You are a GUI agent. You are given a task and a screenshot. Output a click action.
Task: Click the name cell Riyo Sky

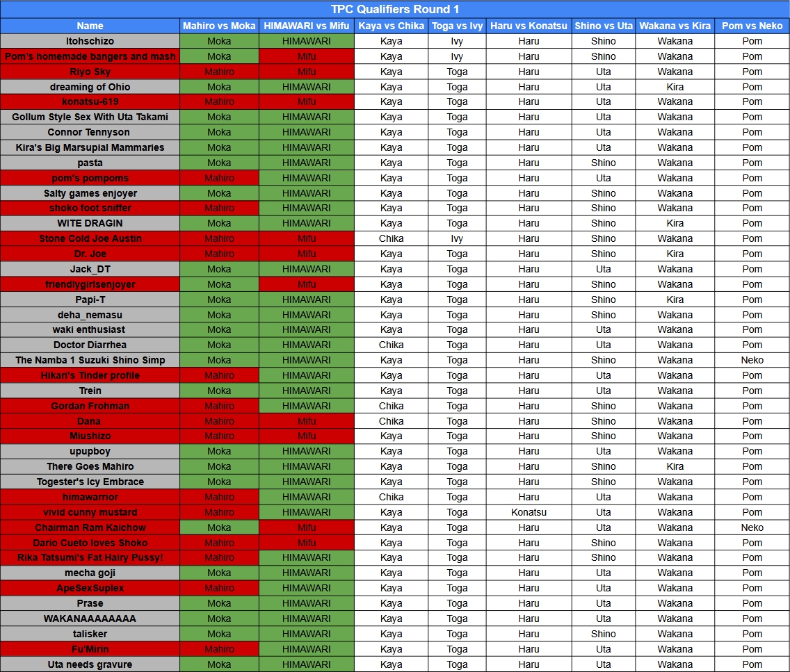[90, 72]
